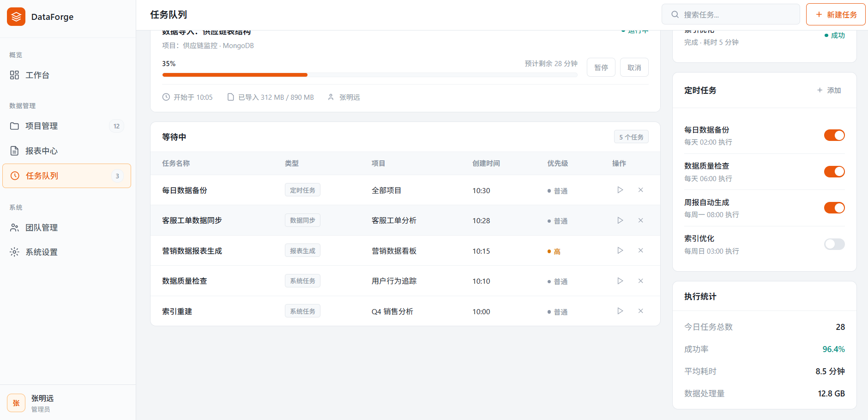Viewport: 868px width, 420px height.
Task: Enable the 索引优化 scheduled task toggle
Action: pyautogui.click(x=834, y=244)
